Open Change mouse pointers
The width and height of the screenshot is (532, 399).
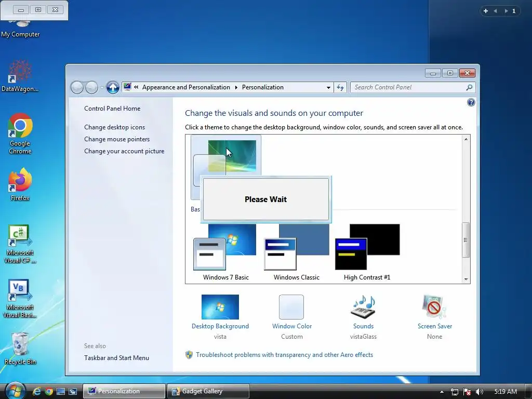pos(117,139)
